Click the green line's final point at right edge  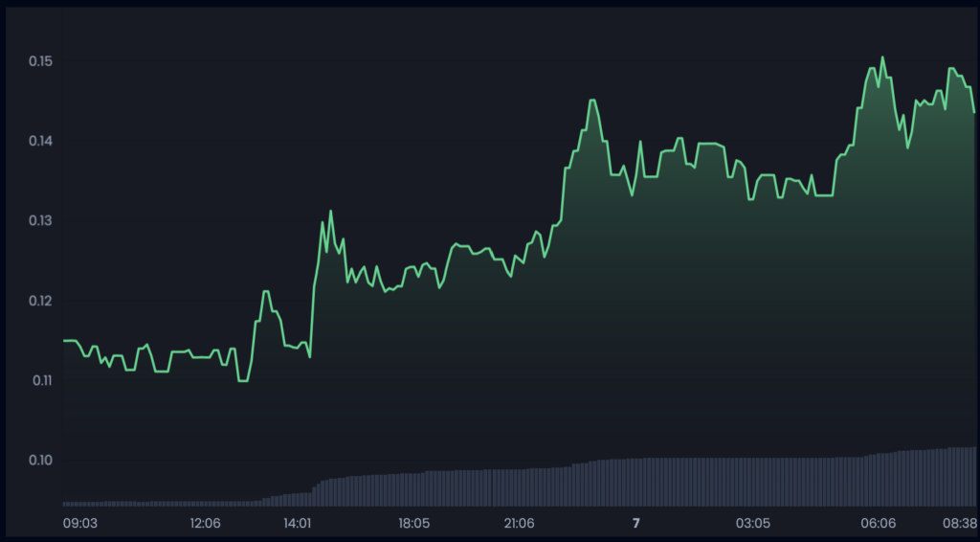973,112
